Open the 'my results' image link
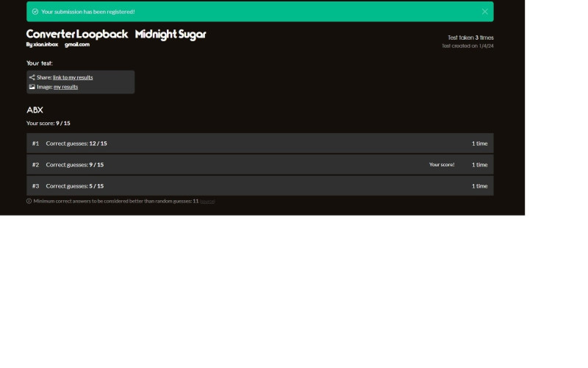 coord(65,87)
